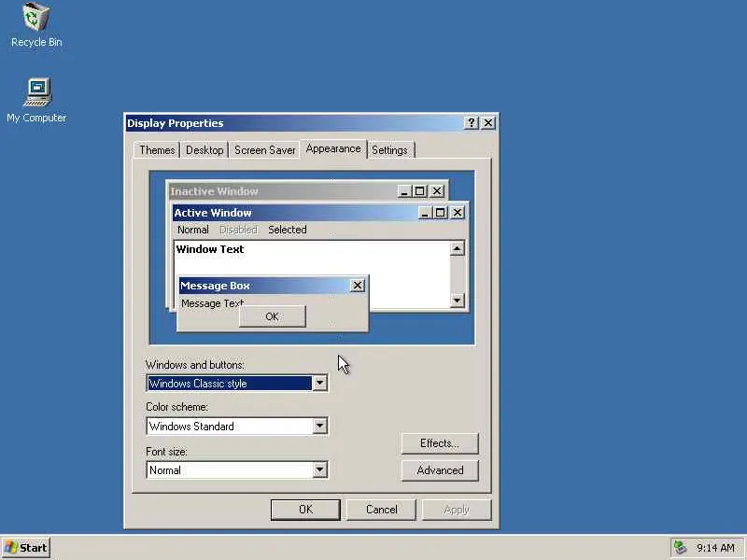
Task: Click the network tray icon
Action: 680,548
